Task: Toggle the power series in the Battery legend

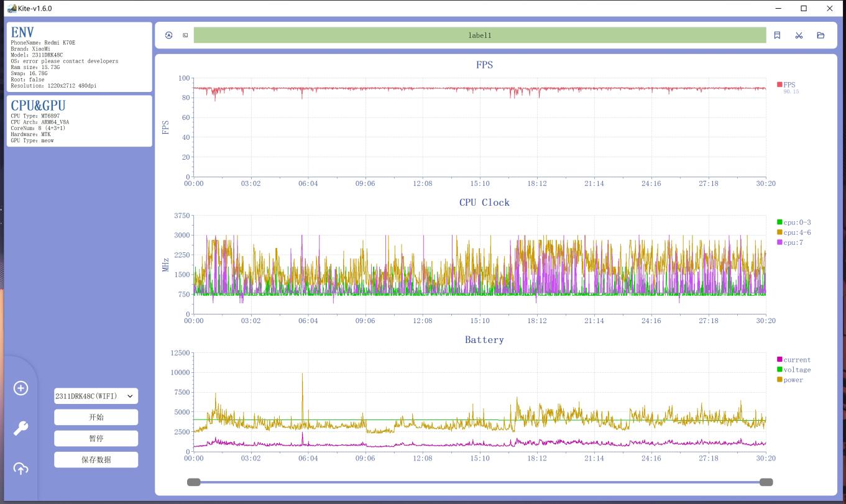Action: pos(793,380)
